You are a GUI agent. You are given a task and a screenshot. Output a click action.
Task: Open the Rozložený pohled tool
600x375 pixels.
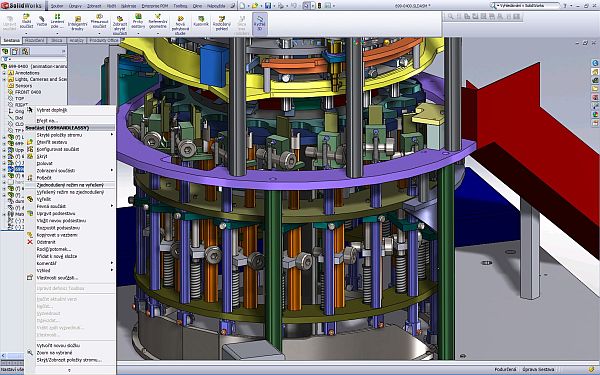[x=222, y=23]
